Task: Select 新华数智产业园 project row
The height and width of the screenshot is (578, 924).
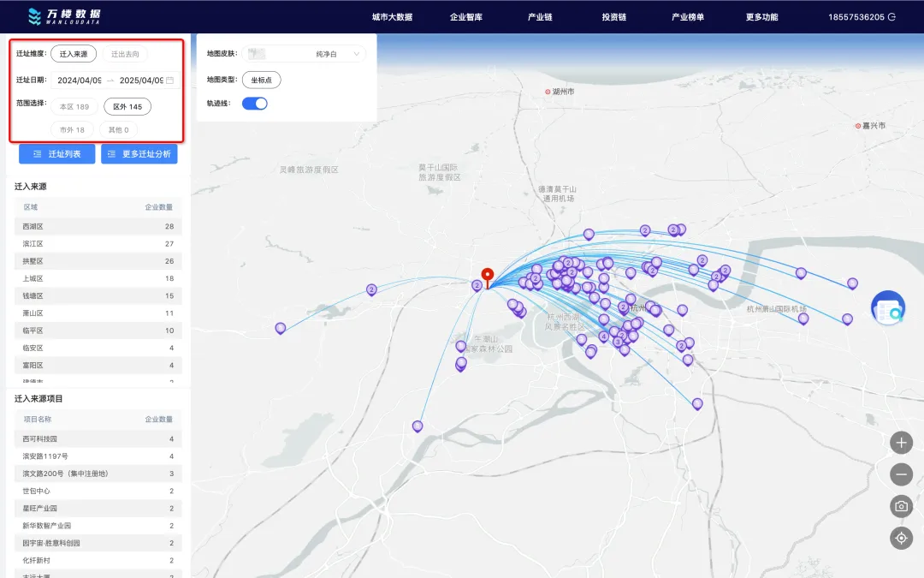Action: (98, 526)
